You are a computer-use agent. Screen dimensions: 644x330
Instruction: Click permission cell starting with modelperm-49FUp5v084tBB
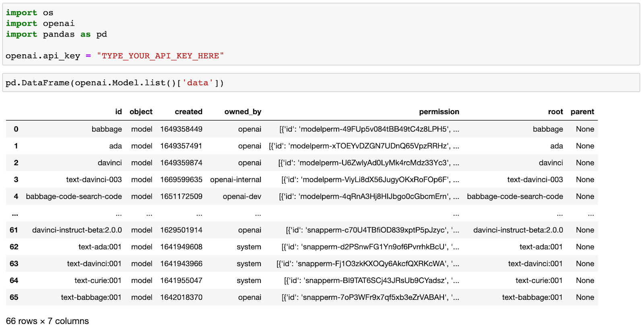click(369, 129)
